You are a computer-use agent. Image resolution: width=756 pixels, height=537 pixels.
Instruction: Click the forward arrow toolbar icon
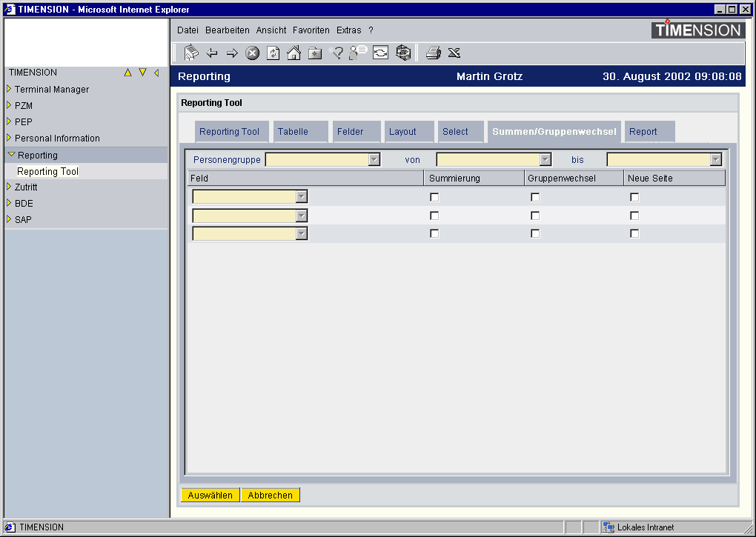pos(231,53)
